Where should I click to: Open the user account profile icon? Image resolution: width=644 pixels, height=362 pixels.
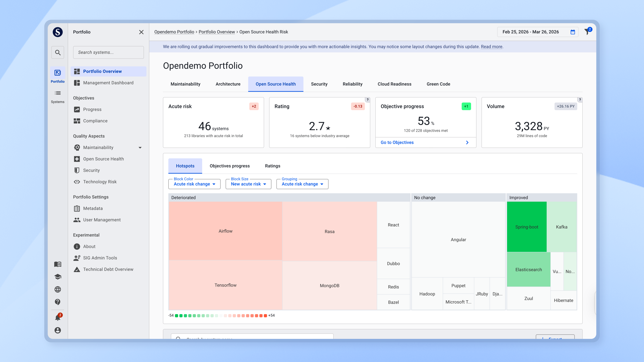pos(58,330)
